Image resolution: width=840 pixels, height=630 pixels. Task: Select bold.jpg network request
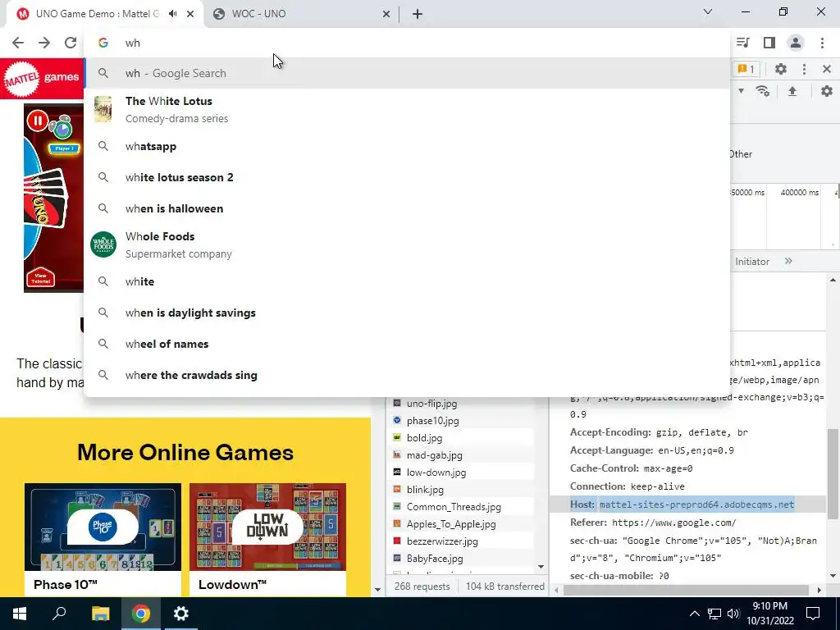point(424,438)
